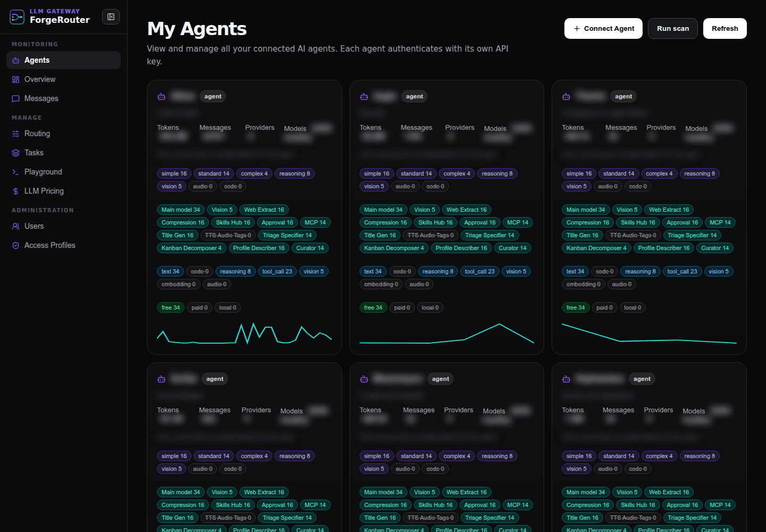Click the single-peak activity sparkline chart
The height and width of the screenshot is (532, 766).
click(x=447, y=334)
